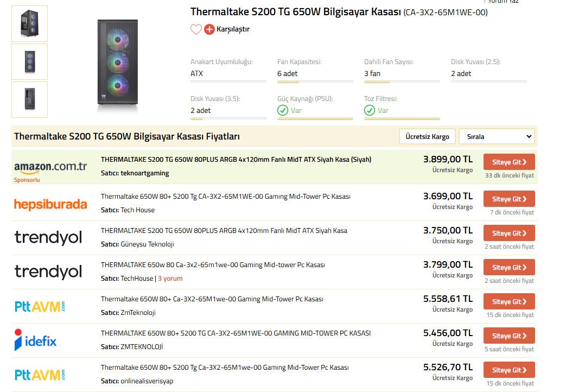Click green check icon under Güç Kaynağı
This screenshot has width=572, height=392.
283,110
